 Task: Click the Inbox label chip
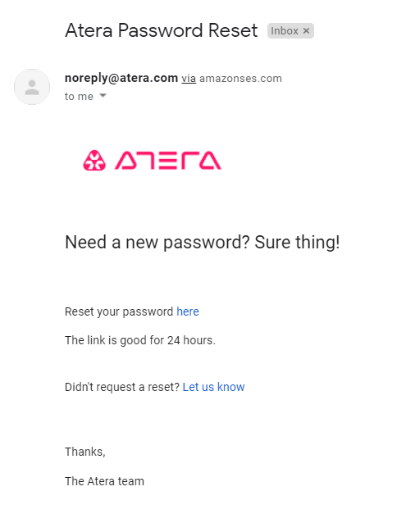(x=290, y=31)
